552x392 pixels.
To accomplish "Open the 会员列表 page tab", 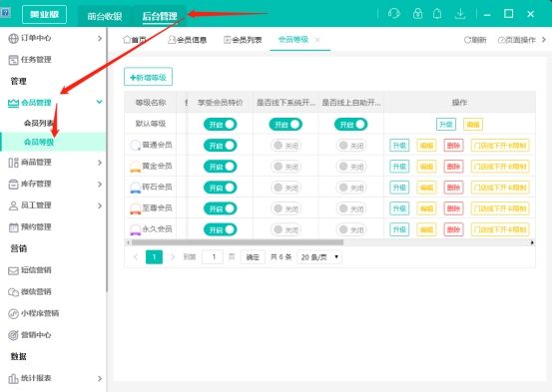I will (243, 40).
